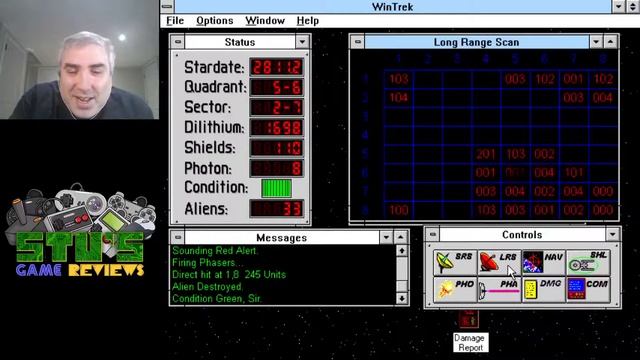This screenshot has width=640, height=360.
Task: Open the Options menu
Action: 215,20
